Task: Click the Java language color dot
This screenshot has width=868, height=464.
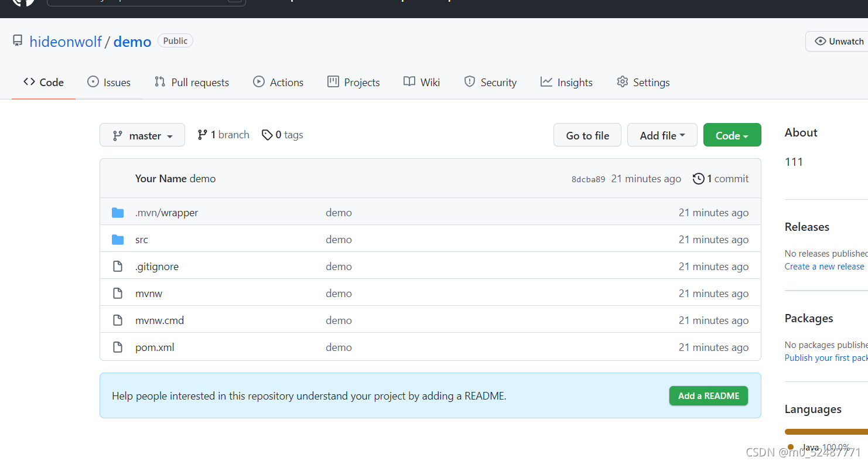Action: point(791,447)
